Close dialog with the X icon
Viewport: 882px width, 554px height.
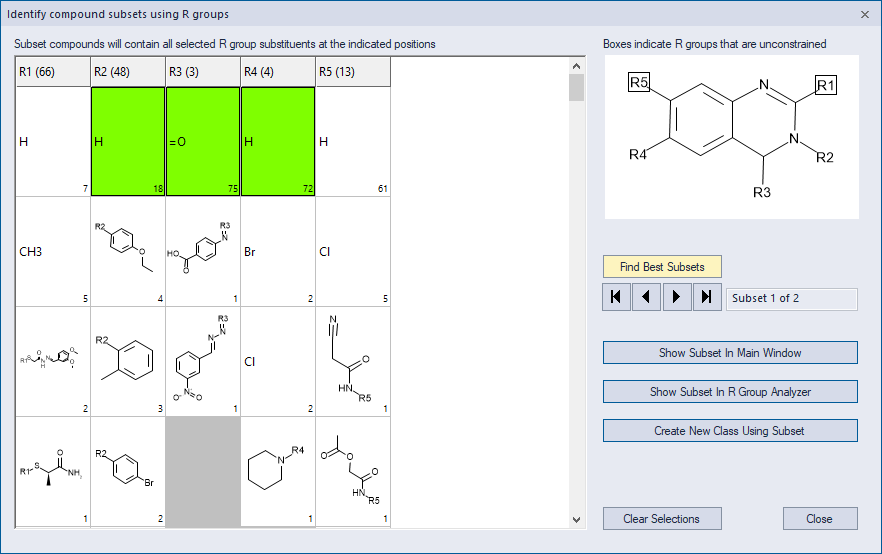pyautogui.click(x=865, y=15)
